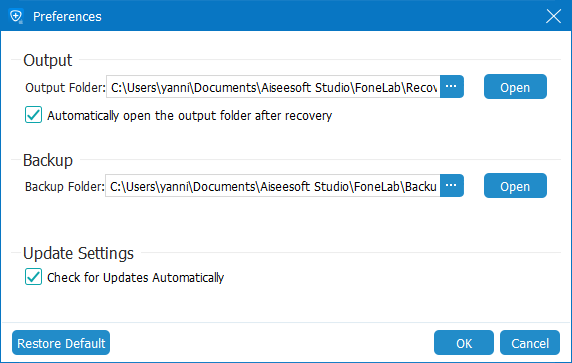Confirm settings with the OK button

464,343
